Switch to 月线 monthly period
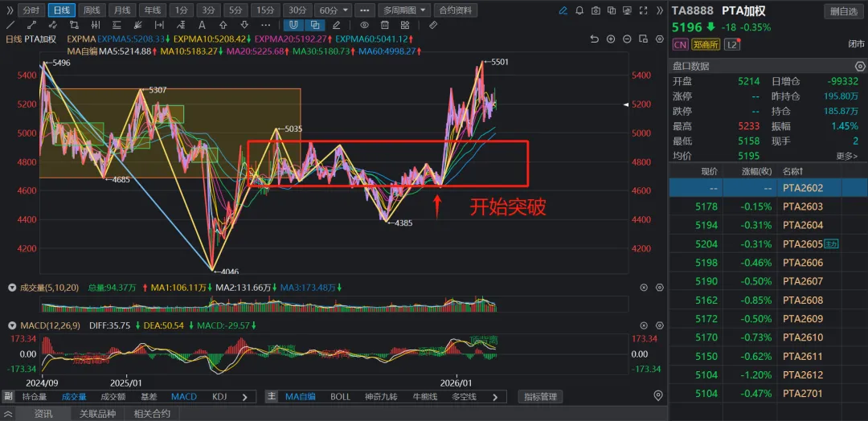Screen dimensions: 868x421 (122, 10)
